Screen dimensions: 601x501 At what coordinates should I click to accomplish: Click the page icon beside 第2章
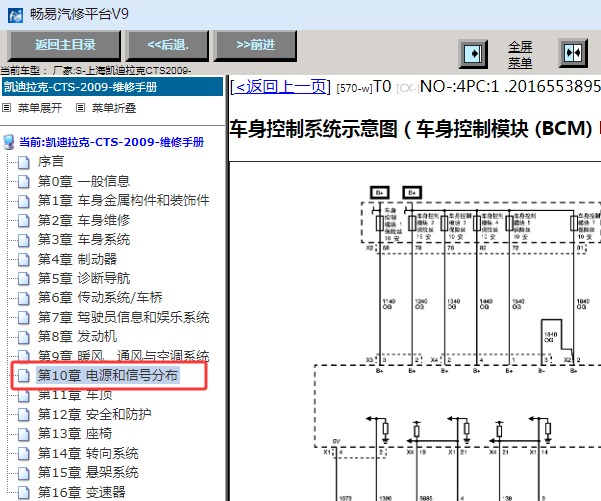[x=24, y=221]
